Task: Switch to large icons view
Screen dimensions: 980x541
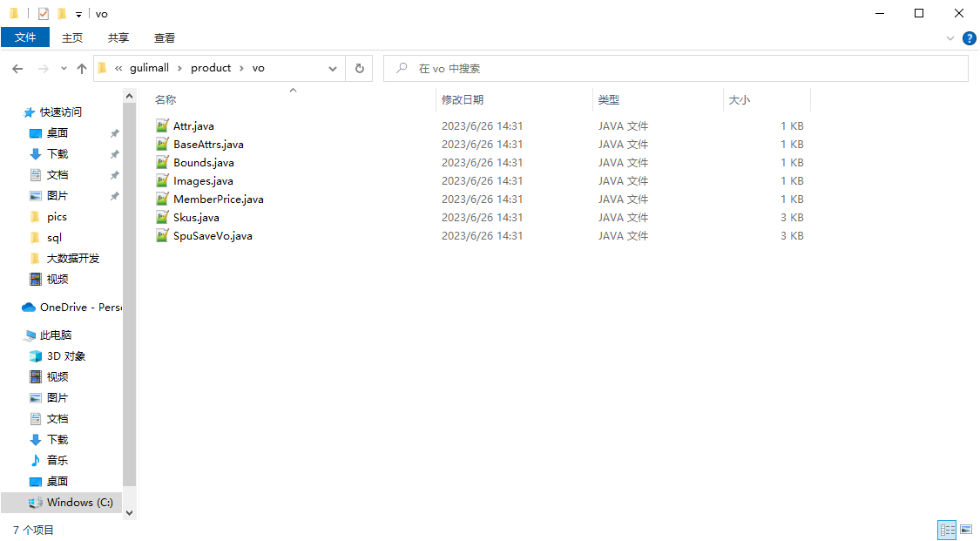Action: [965, 530]
